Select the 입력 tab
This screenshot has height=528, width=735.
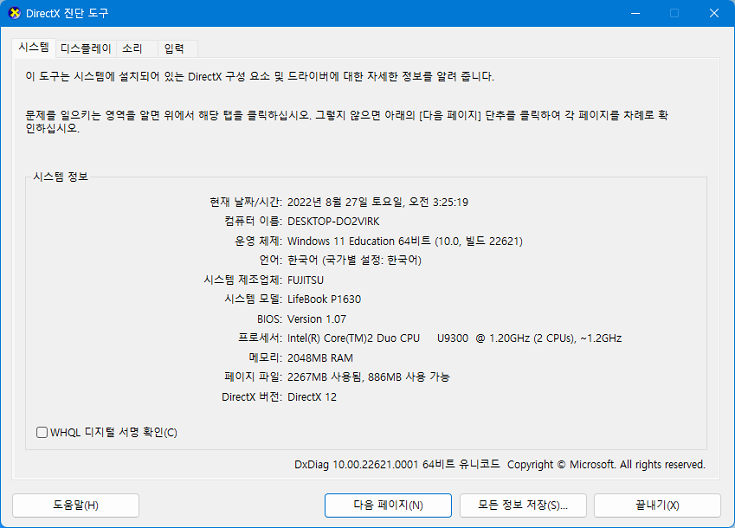(x=177, y=48)
